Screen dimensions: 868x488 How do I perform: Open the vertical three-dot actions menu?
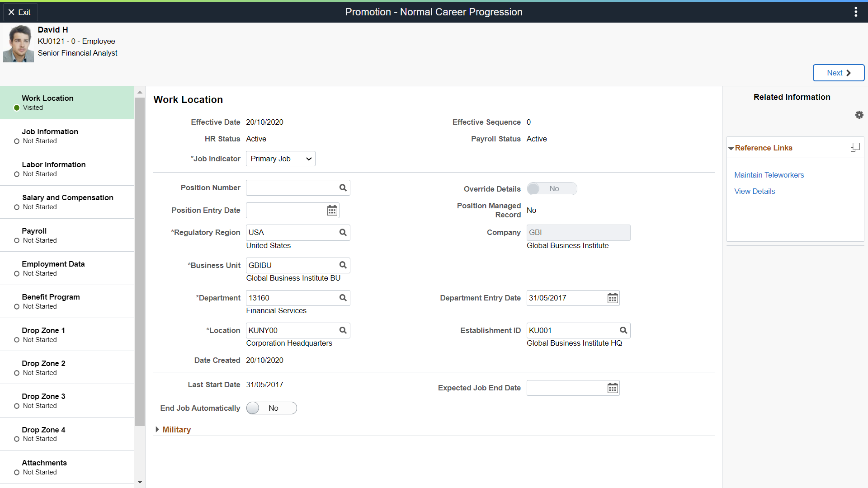point(856,12)
